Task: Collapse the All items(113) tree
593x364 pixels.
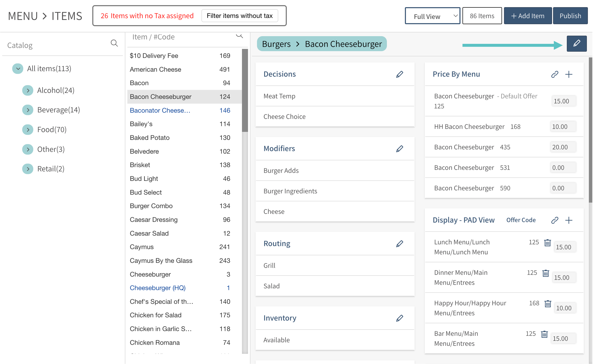Action: click(18, 69)
